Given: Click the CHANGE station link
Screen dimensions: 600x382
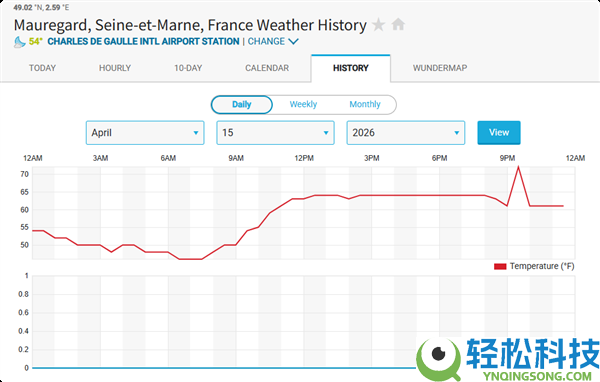Looking at the screenshot, I should [x=266, y=41].
